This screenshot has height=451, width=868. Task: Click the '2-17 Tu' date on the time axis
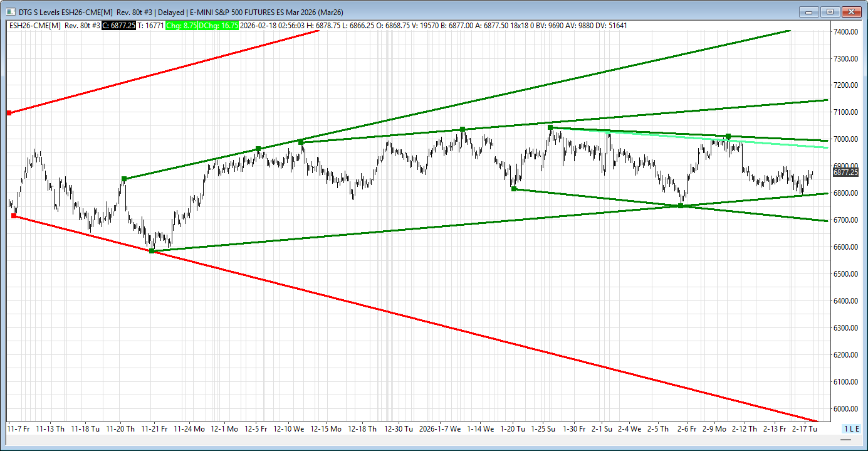tap(805, 429)
